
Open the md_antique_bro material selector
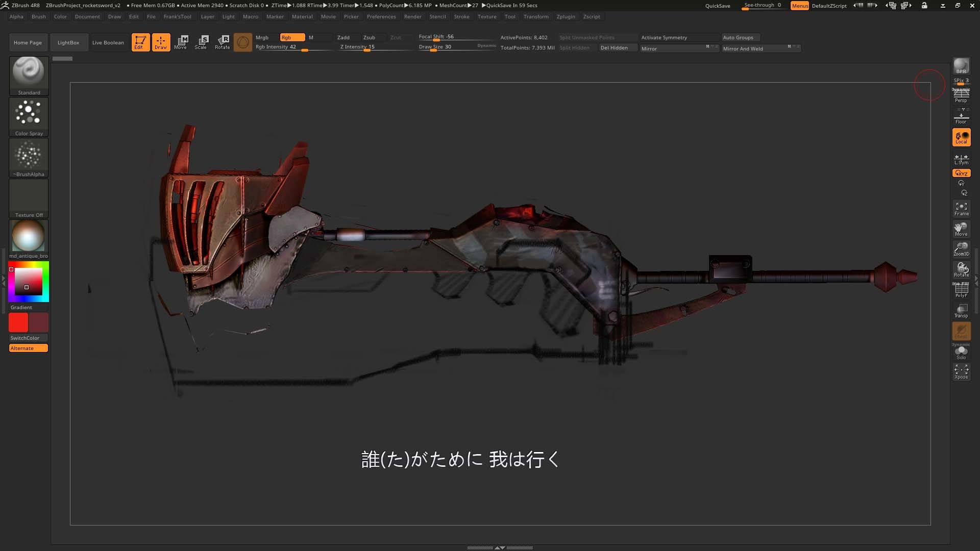(x=29, y=239)
